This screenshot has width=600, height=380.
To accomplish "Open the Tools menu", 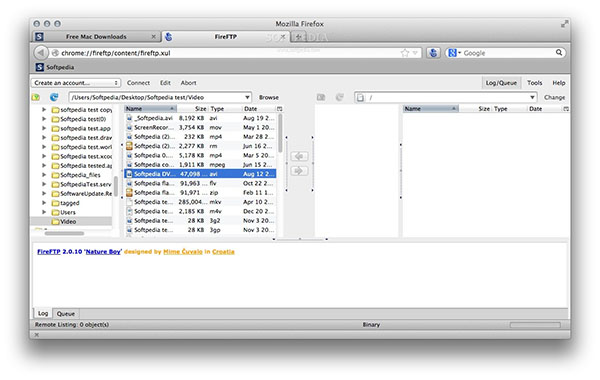I will [x=534, y=83].
